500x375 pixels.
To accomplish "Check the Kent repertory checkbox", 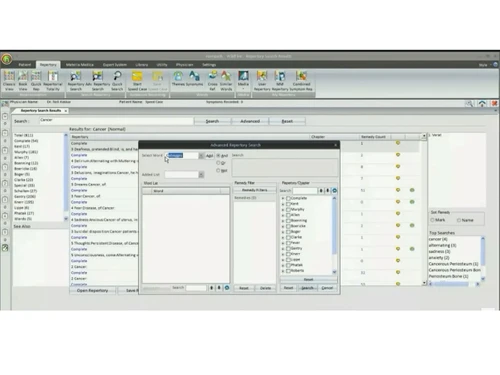I will click(x=288, y=204).
